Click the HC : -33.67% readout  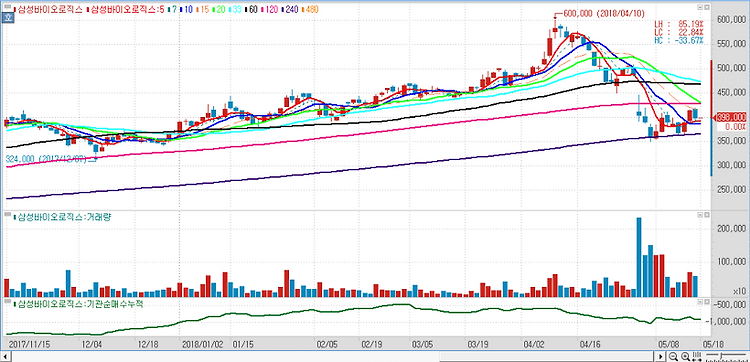click(679, 40)
